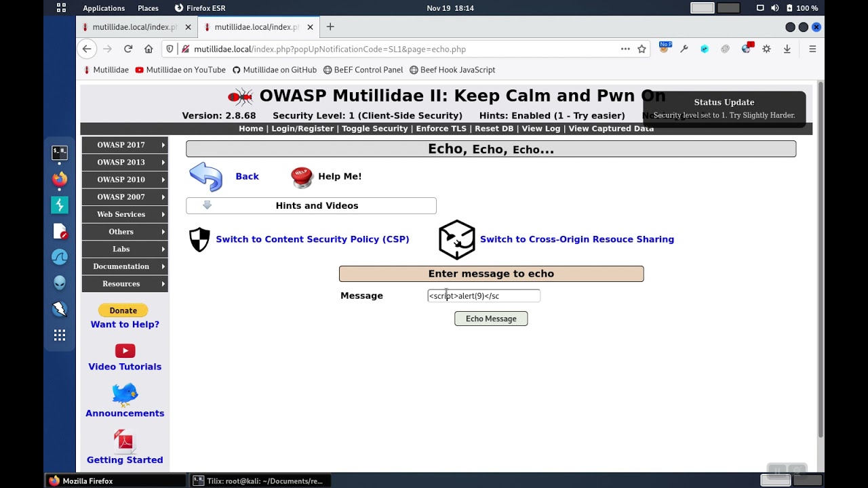Click into the Message input field

point(484,296)
